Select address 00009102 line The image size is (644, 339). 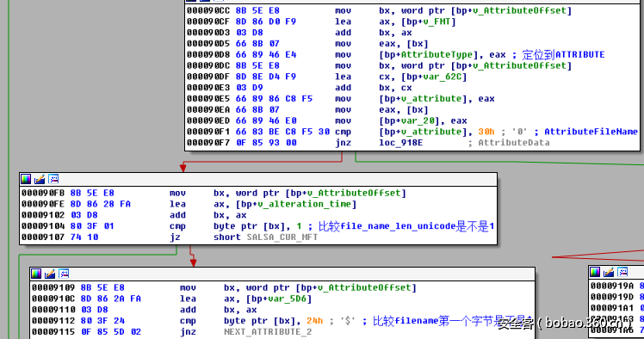pyautogui.click(x=43, y=215)
